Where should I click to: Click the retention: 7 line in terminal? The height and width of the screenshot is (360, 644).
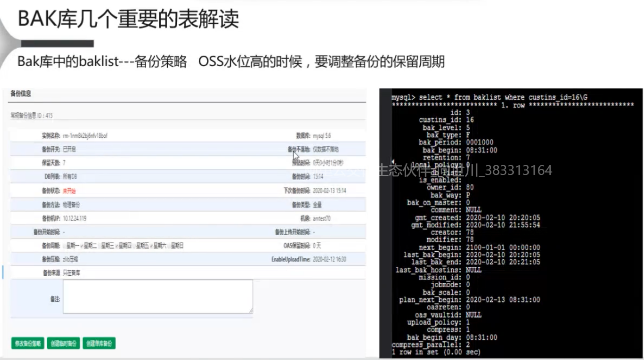[446, 157]
